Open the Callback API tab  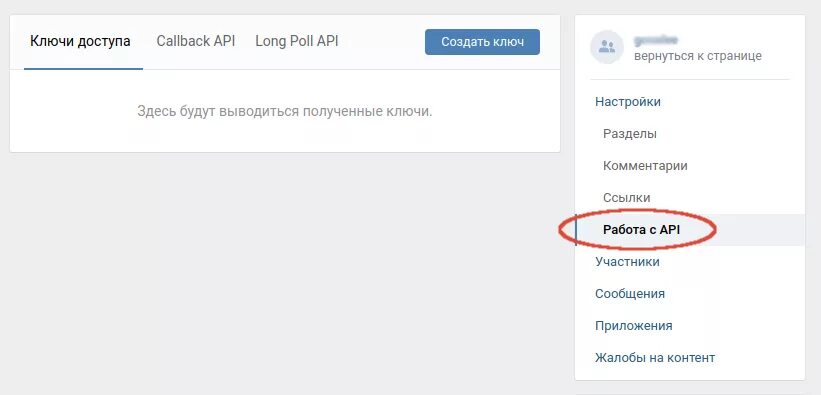pyautogui.click(x=196, y=41)
